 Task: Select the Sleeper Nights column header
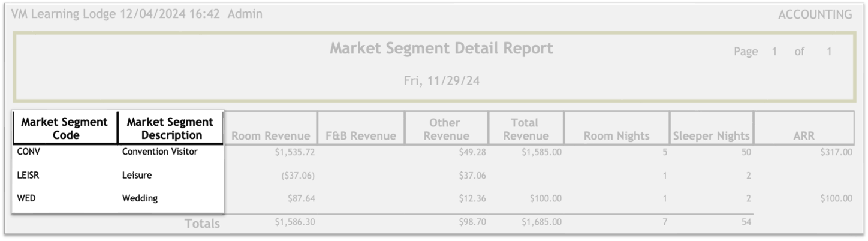click(x=711, y=136)
